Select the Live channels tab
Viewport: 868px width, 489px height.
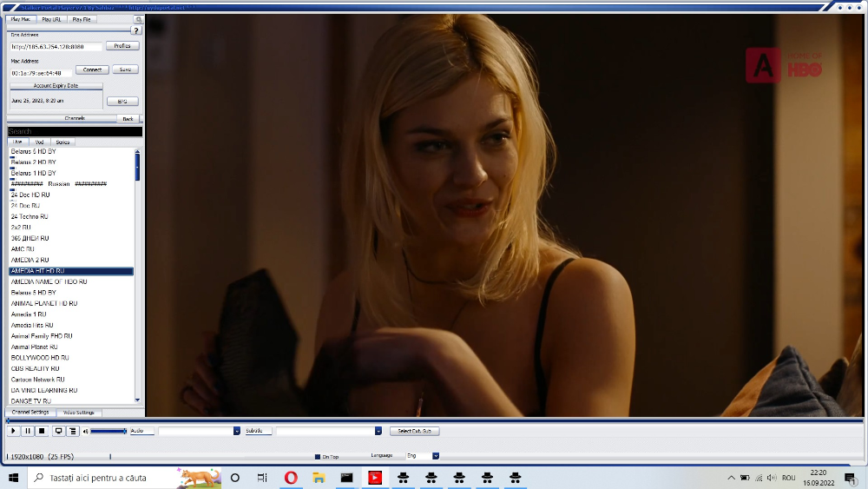tap(17, 142)
